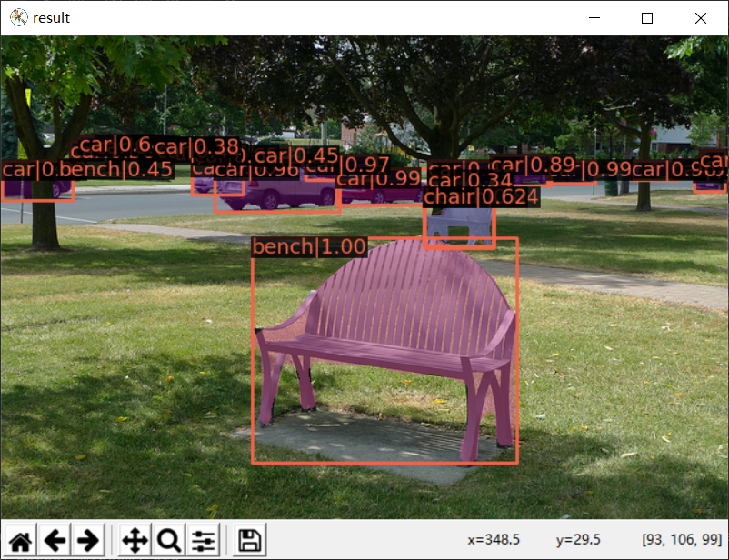Click the white chair behind the bench
The image size is (729, 560).
point(459,226)
